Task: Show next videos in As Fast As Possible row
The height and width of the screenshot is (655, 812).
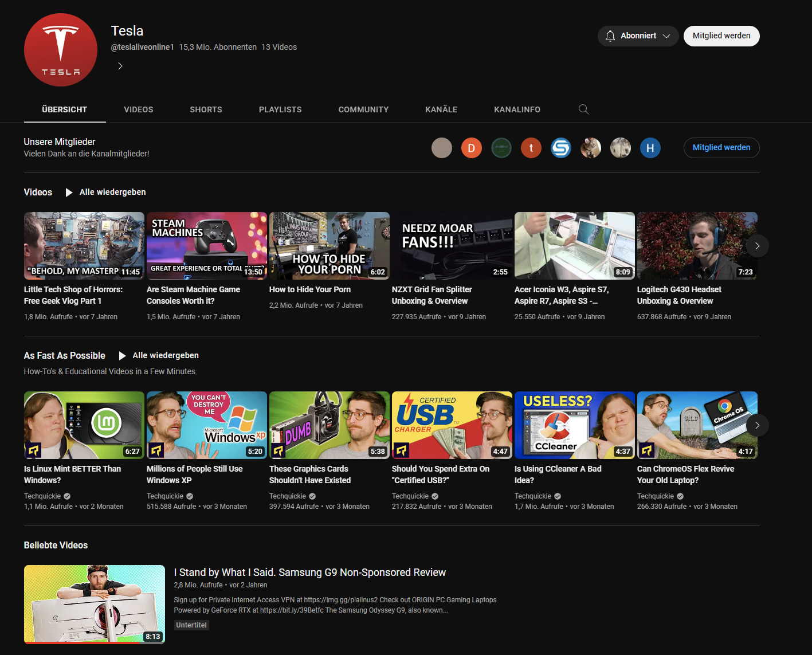Action: [x=757, y=425]
